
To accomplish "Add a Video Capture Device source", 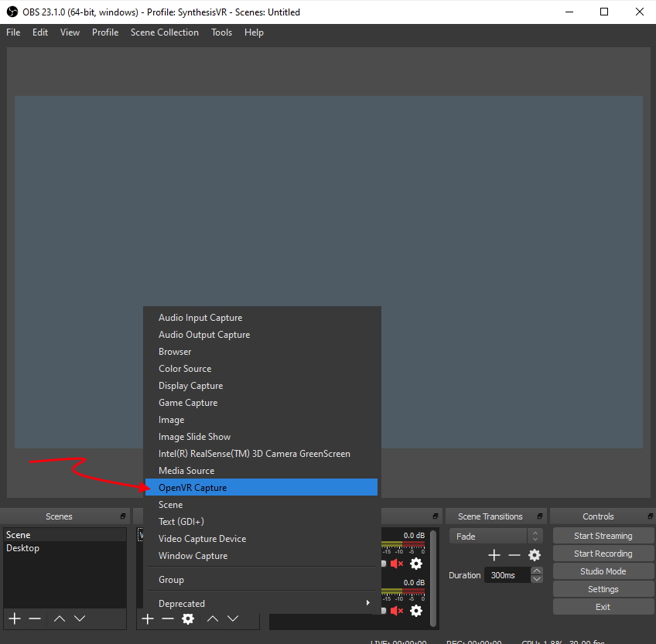I will pos(261,539).
